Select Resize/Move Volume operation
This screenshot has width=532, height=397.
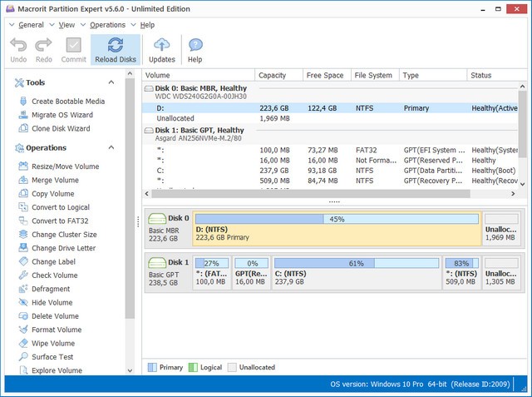point(65,166)
